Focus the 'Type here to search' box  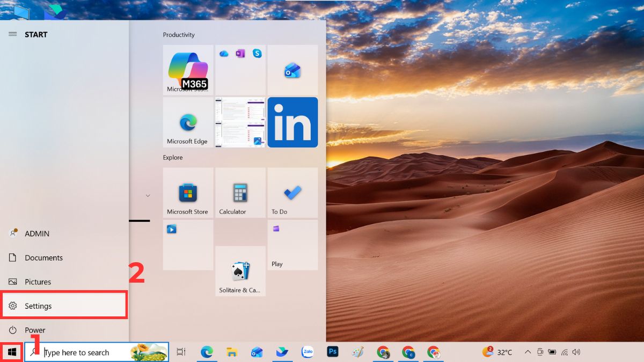97,352
